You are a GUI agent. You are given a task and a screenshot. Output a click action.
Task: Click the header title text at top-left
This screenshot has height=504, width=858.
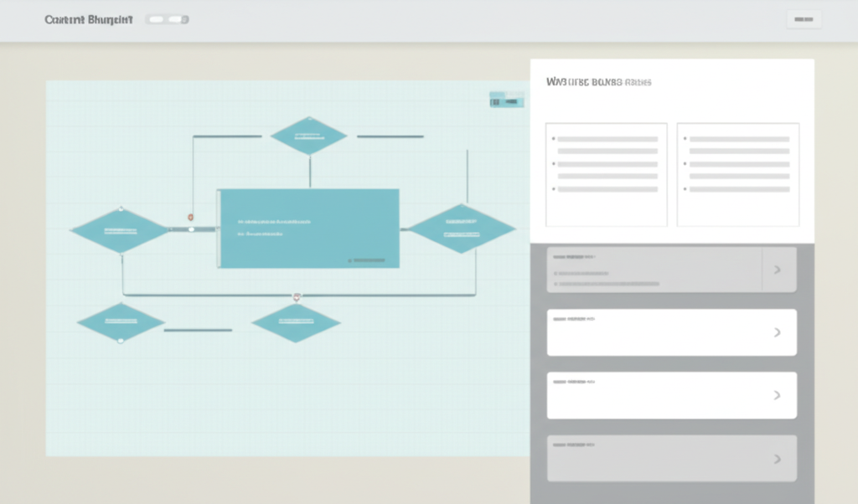click(88, 19)
